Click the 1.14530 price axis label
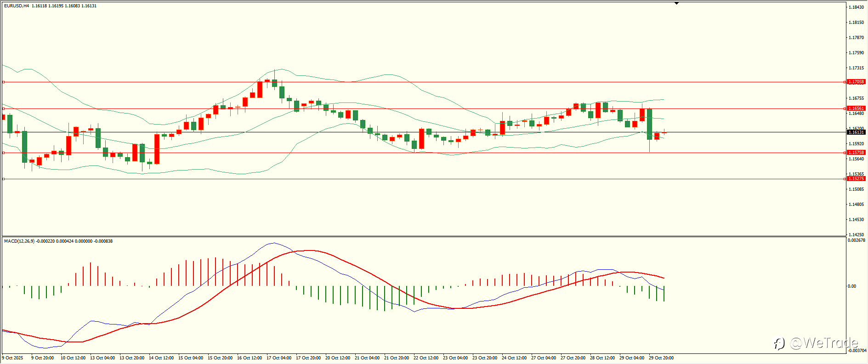The height and width of the screenshot is (364, 868). pos(856,220)
